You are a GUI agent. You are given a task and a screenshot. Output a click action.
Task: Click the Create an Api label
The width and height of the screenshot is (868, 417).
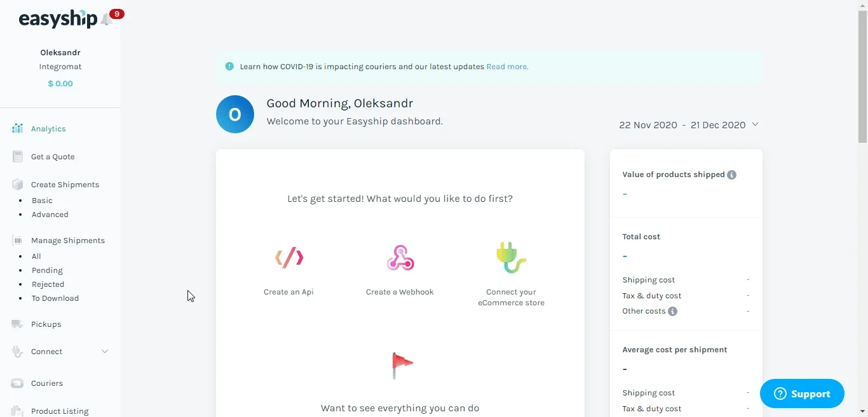288,292
